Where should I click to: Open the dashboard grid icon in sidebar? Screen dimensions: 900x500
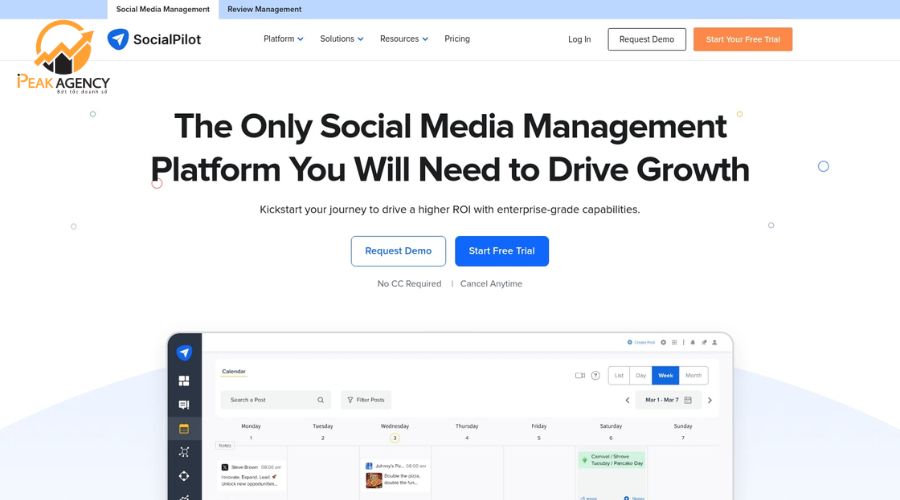(184, 381)
